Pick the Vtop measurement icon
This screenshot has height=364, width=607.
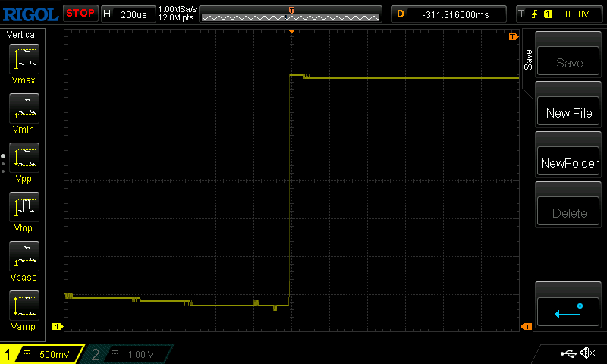click(23, 210)
